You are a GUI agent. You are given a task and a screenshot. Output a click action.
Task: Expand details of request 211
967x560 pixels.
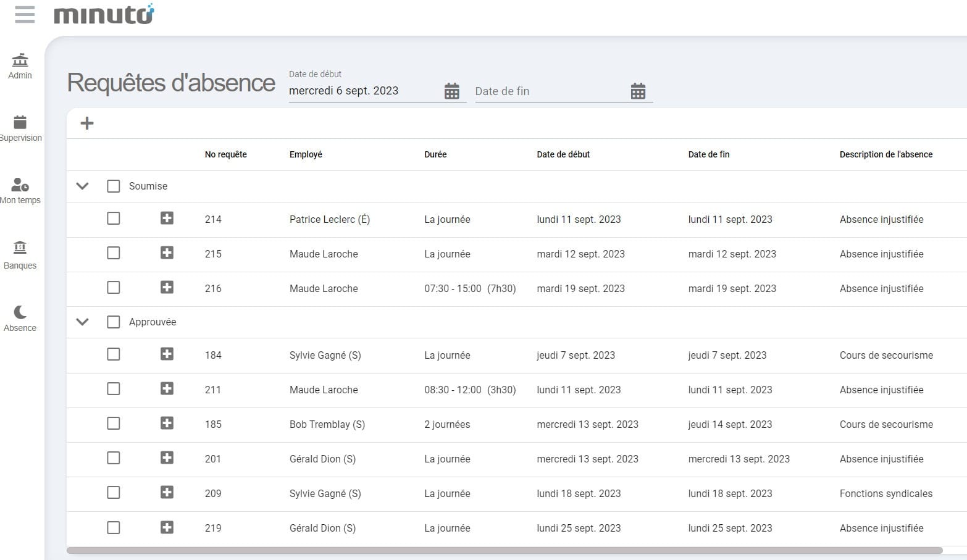[167, 388]
